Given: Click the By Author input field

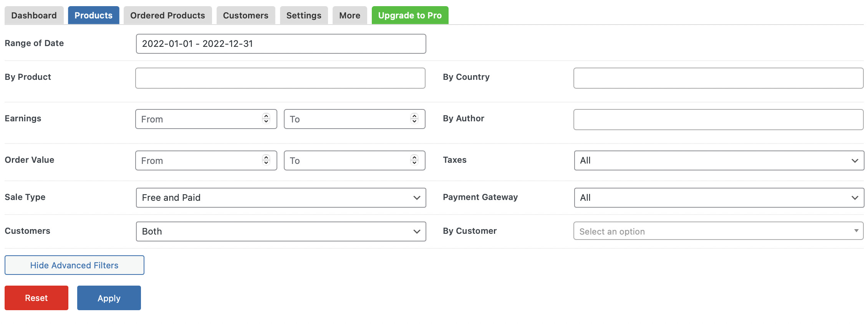Looking at the screenshot, I should (718, 120).
